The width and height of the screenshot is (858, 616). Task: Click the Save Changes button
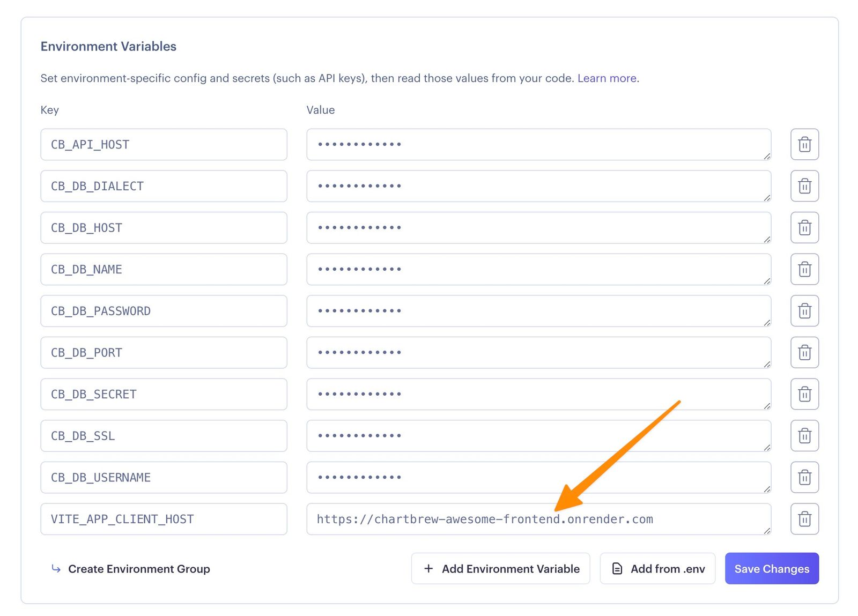772,568
